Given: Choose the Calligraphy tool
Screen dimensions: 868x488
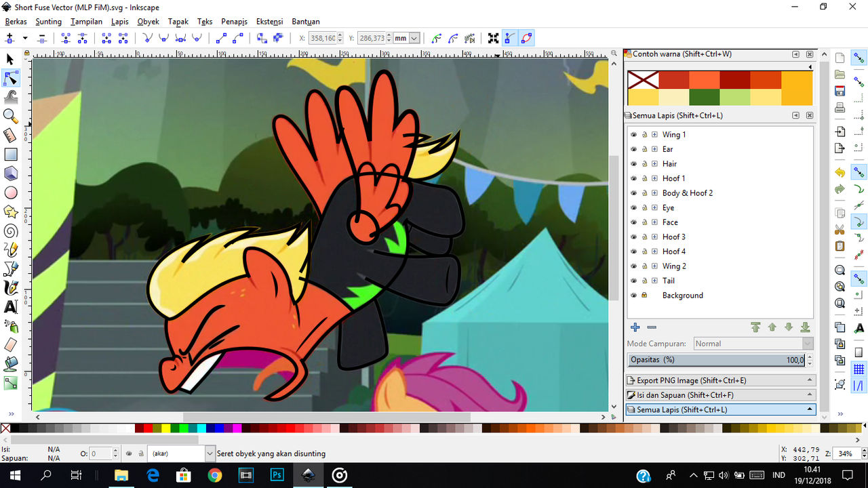Looking at the screenshot, I should pos(10,288).
